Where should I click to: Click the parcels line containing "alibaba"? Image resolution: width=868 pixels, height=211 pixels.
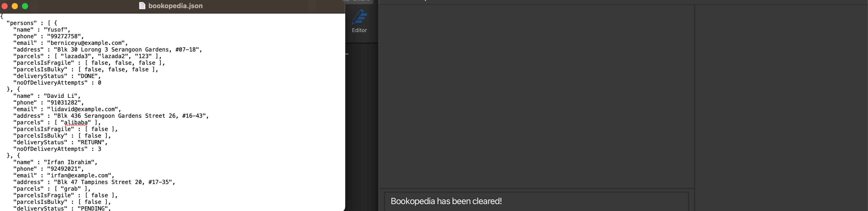pyautogui.click(x=57, y=123)
